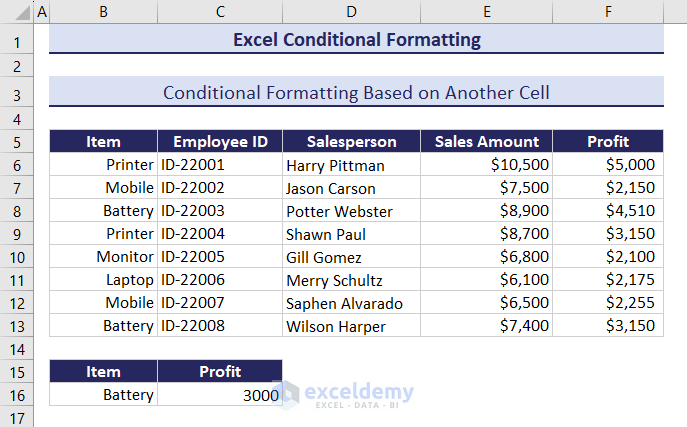The width and height of the screenshot is (687, 427).
Task: Select column F header
Action: 607,12
